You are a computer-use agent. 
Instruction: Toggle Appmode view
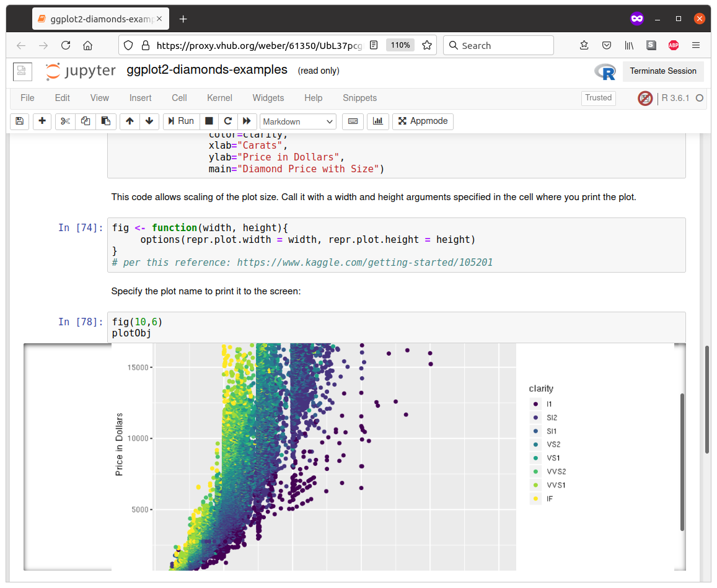point(423,121)
